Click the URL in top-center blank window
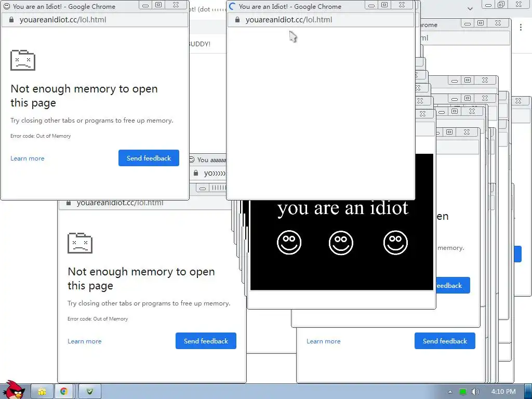 pyautogui.click(x=289, y=20)
